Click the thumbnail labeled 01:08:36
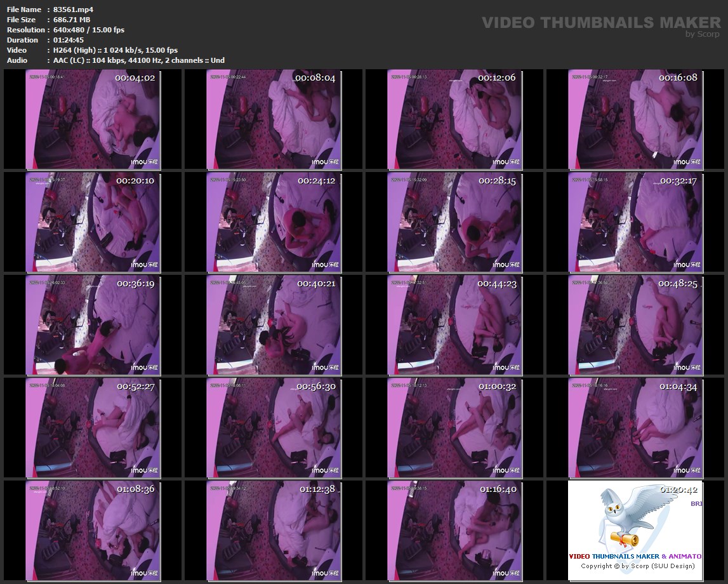The width and height of the screenshot is (728, 584). coord(93,531)
